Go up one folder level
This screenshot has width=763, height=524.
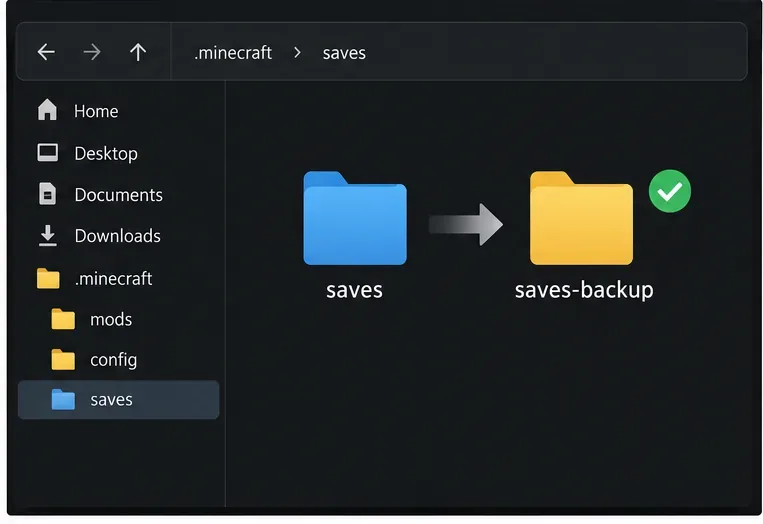coord(138,52)
